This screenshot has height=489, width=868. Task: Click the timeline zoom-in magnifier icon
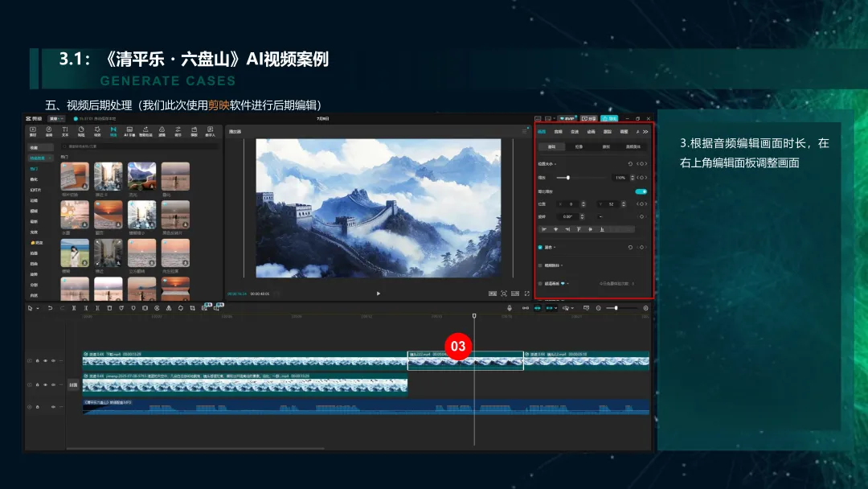(645, 308)
